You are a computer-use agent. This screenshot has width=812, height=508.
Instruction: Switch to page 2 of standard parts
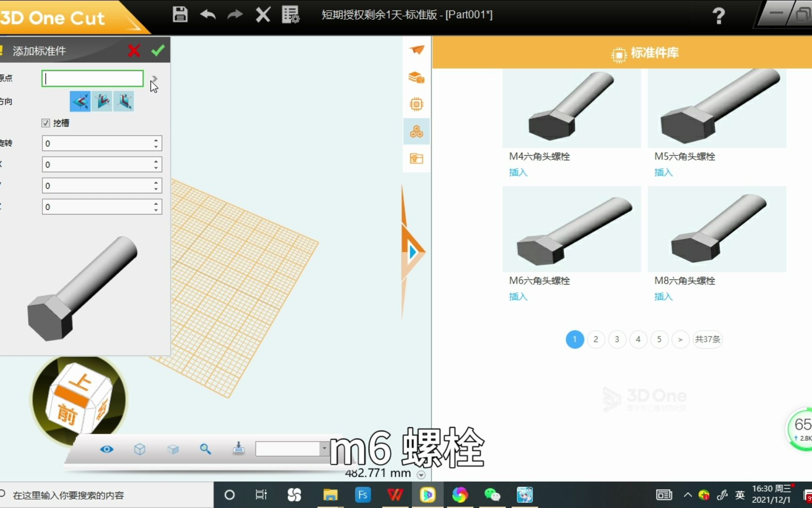(x=595, y=339)
